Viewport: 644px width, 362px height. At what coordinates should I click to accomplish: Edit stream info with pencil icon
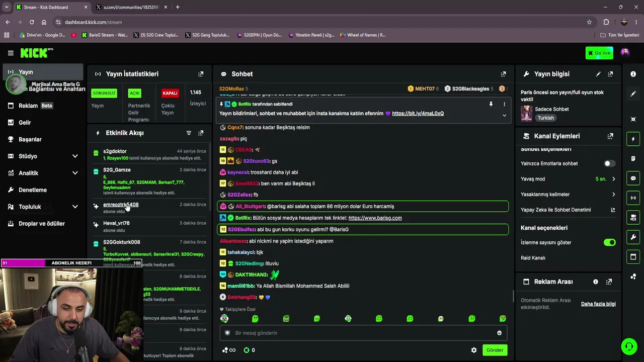point(598,74)
